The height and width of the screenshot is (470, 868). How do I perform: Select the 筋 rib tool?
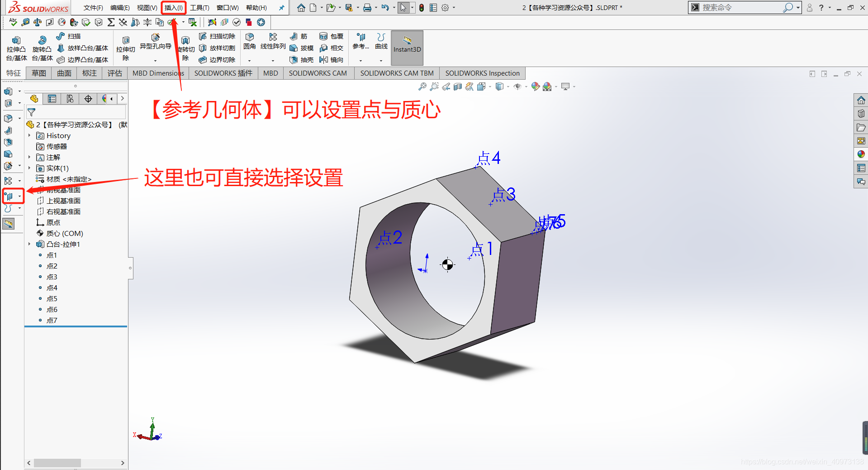tap(299, 36)
